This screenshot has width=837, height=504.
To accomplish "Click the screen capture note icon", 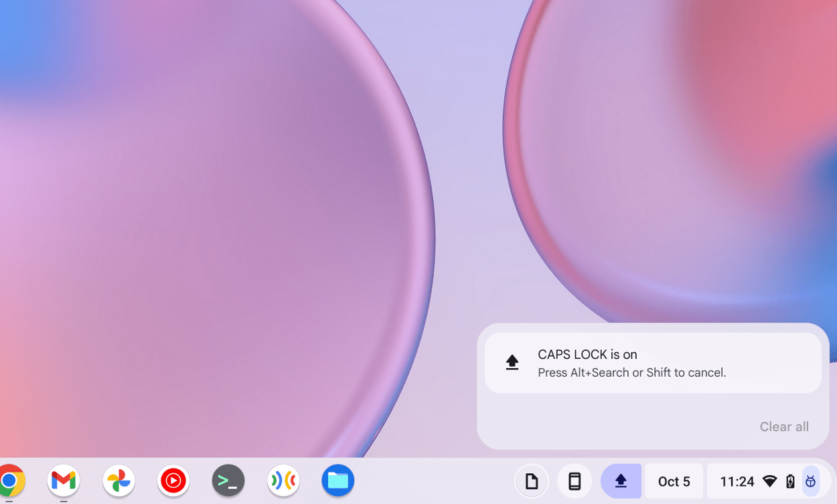I will tap(532, 481).
